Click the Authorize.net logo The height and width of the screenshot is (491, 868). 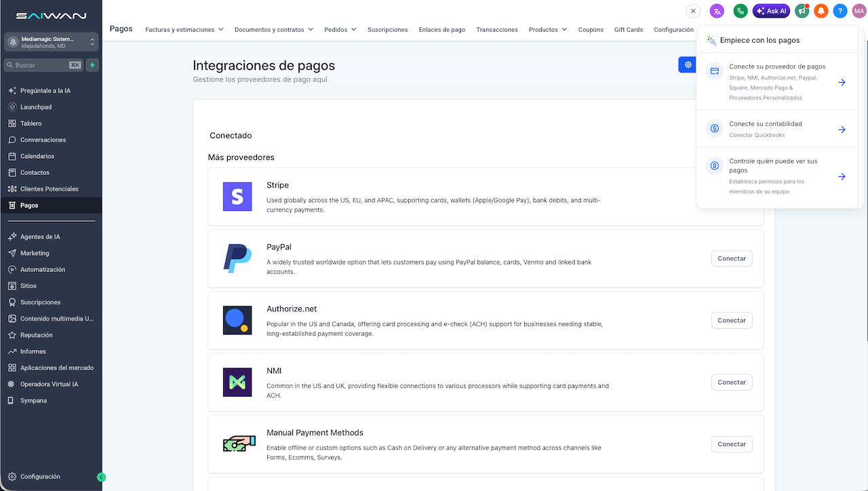pos(237,320)
